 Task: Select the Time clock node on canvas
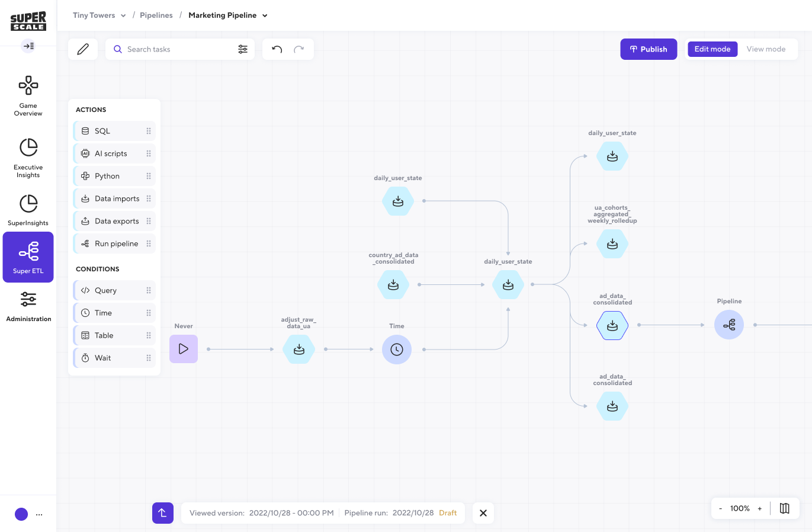[397, 350]
